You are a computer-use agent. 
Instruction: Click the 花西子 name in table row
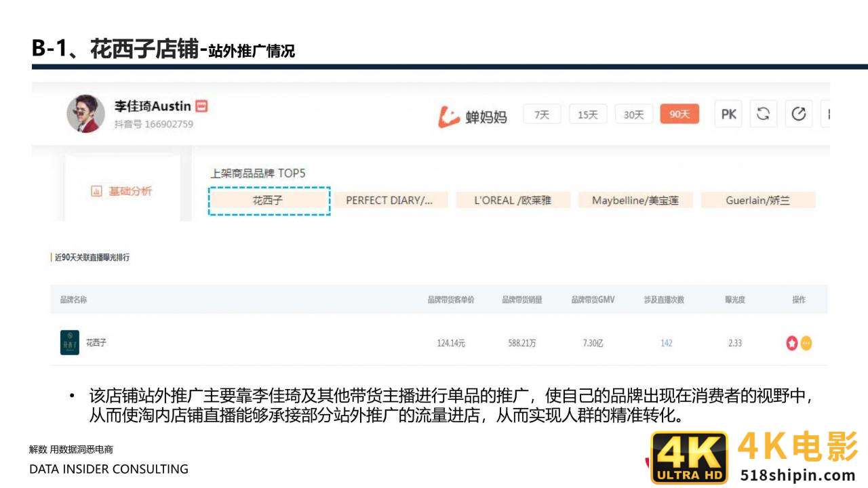pos(96,343)
